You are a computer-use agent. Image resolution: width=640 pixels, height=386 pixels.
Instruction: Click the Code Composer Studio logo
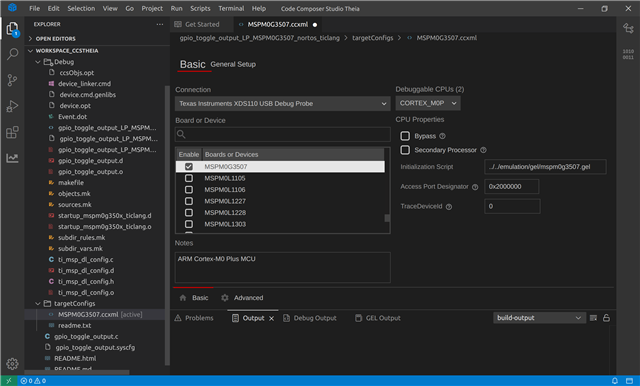tap(12, 7)
